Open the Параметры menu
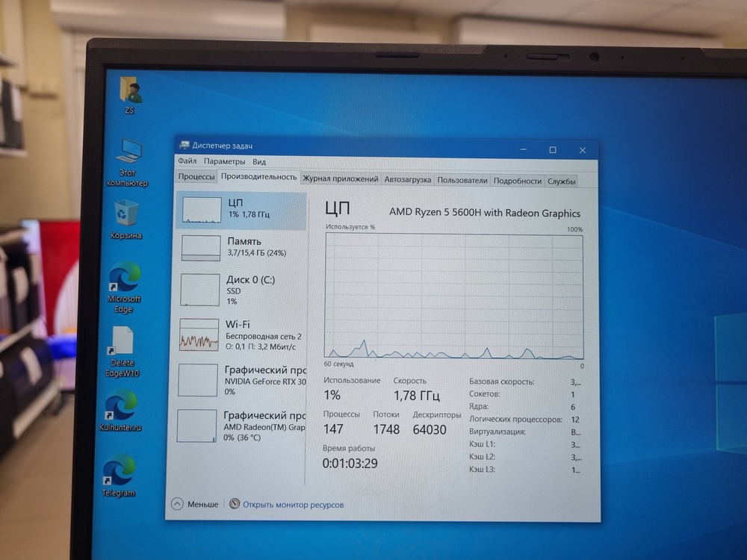The width and height of the screenshot is (747, 560). tap(224, 161)
